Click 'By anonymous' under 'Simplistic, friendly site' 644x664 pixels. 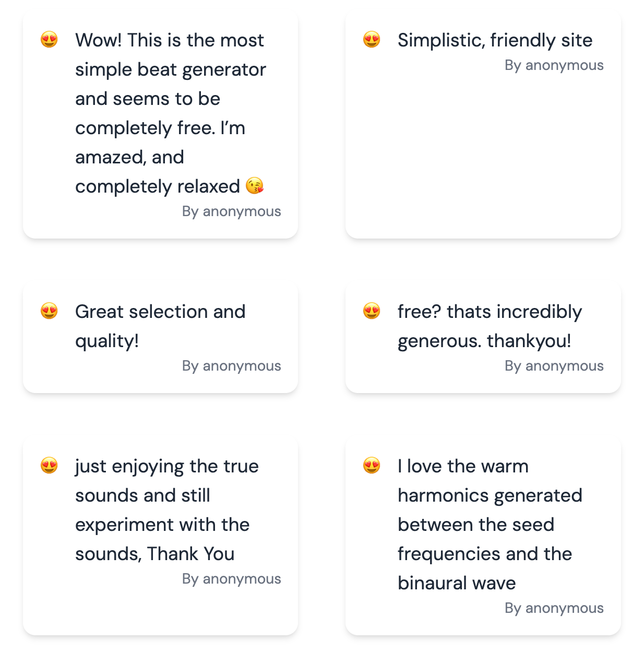tap(554, 65)
